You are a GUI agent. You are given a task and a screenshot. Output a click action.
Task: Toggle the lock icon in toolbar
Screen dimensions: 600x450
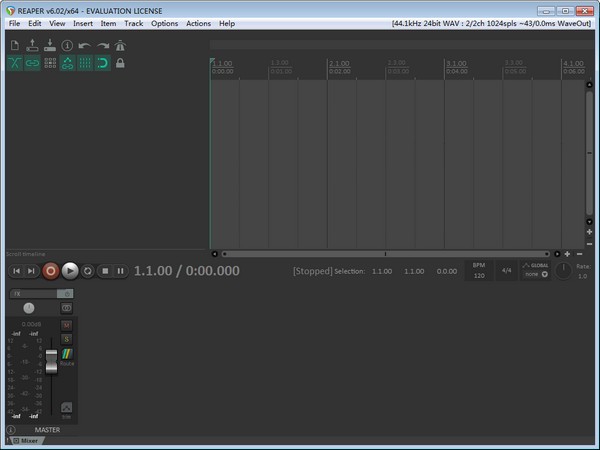pyautogui.click(x=120, y=63)
